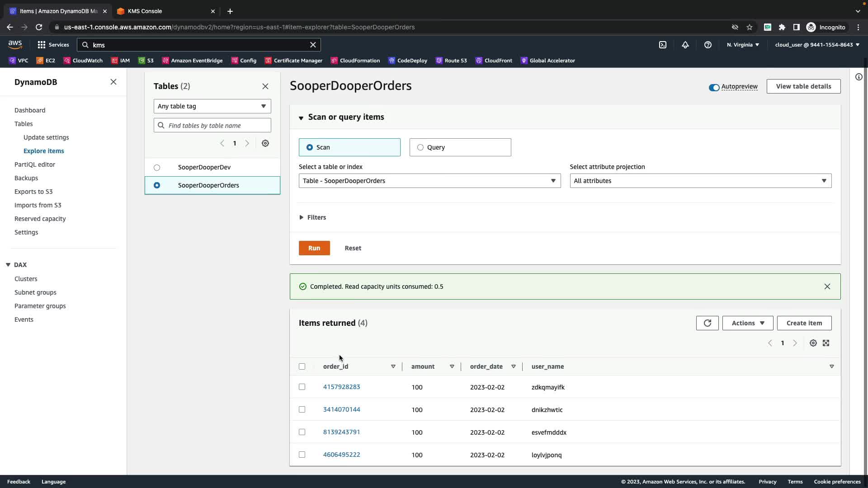Expand items table to fullscreen
This screenshot has width=868, height=488.
(826, 343)
